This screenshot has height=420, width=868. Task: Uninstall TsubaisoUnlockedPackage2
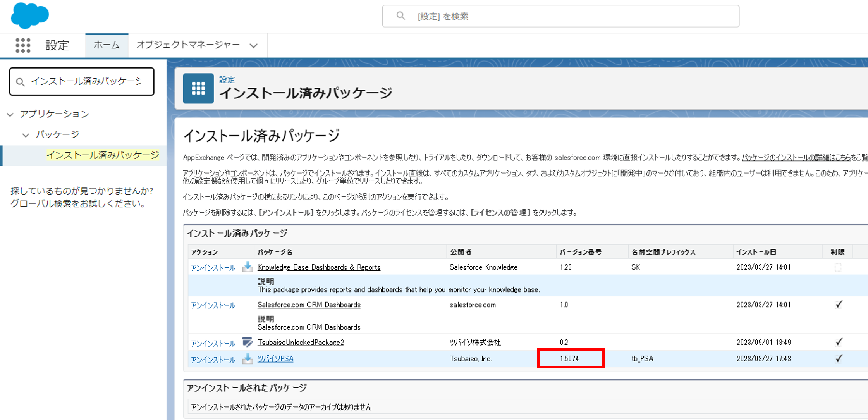click(x=213, y=343)
